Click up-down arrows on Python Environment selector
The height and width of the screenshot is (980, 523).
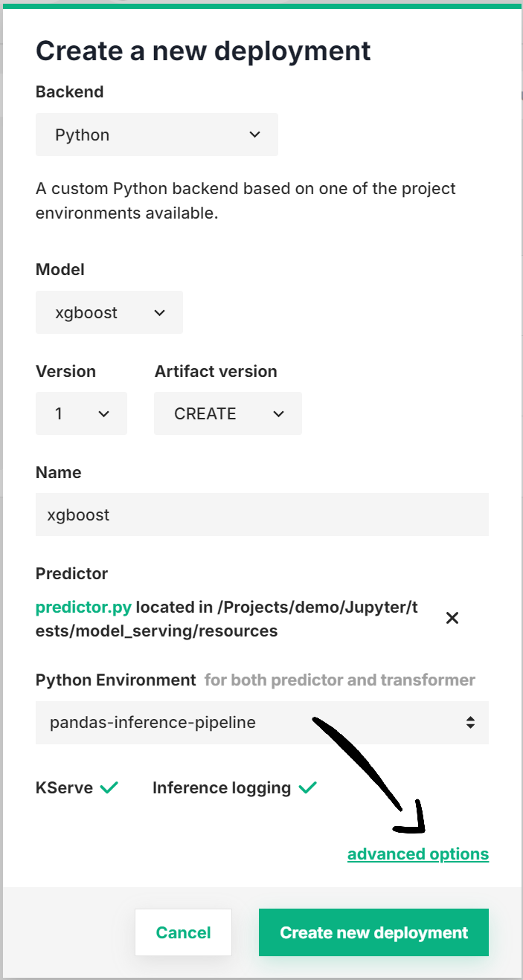pos(470,722)
